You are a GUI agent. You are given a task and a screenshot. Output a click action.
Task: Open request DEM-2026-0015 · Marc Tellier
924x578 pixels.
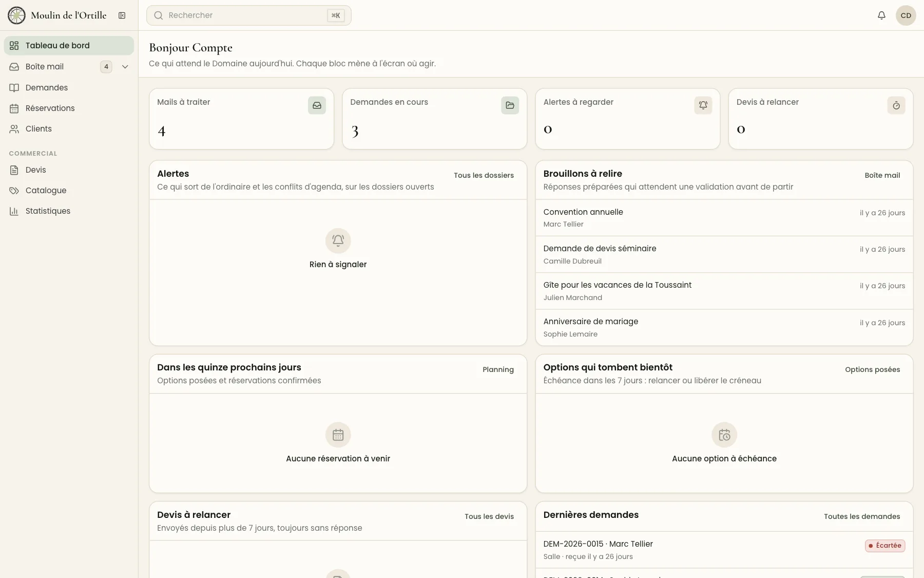click(724, 550)
